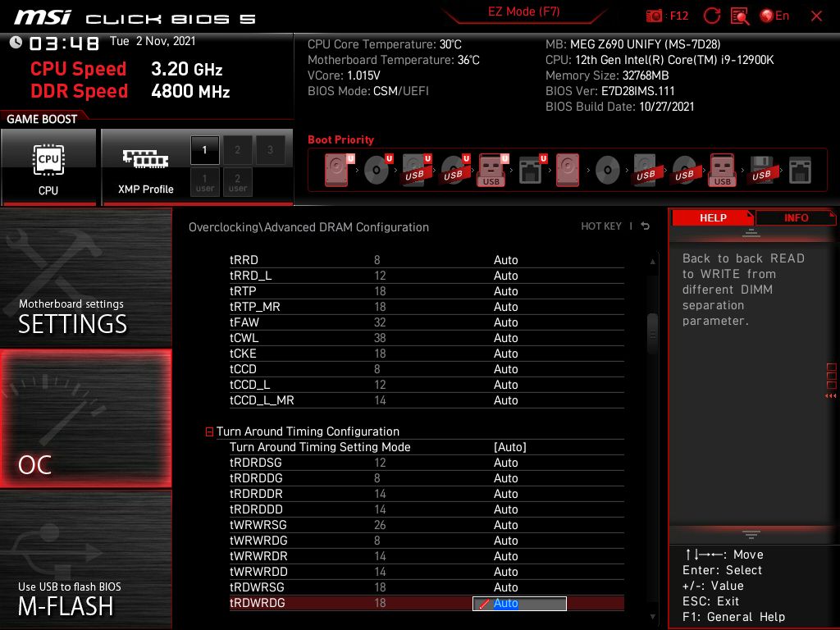Select the tRDRDDR row
Image resolution: width=840 pixels, height=630 pixels.
coord(427,494)
